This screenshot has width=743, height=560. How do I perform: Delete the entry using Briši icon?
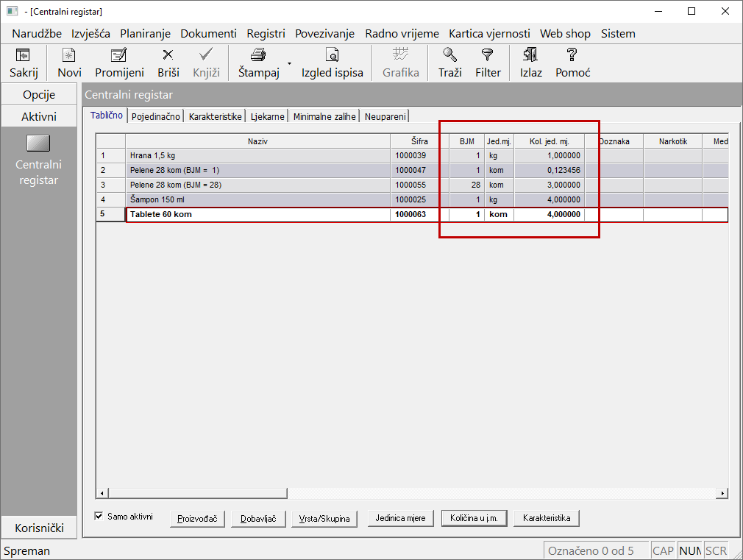(168, 56)
